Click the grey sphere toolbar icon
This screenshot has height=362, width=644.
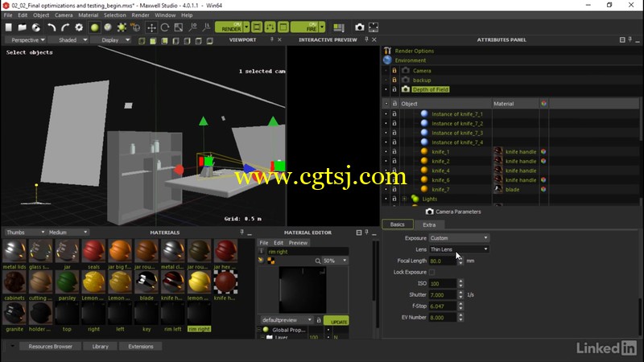coord(108,27)
